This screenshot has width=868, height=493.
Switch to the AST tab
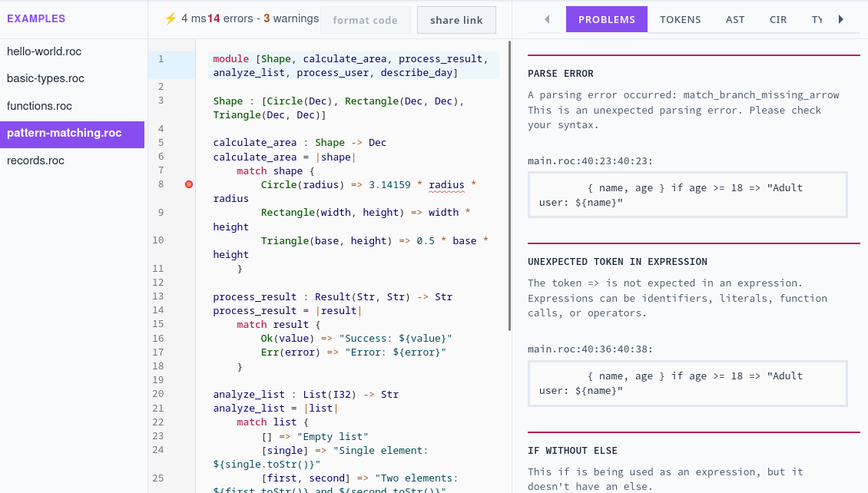735,19
